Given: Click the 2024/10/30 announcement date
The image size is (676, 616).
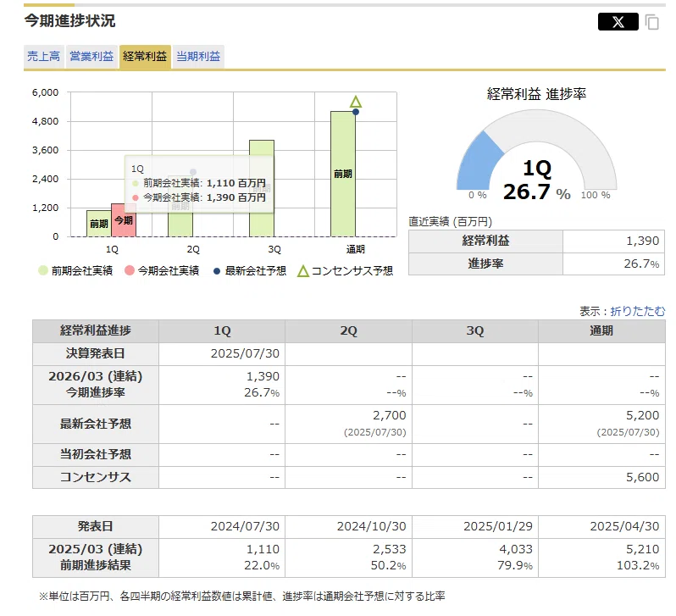Looking at the screenshot, I should coord(371,526).
